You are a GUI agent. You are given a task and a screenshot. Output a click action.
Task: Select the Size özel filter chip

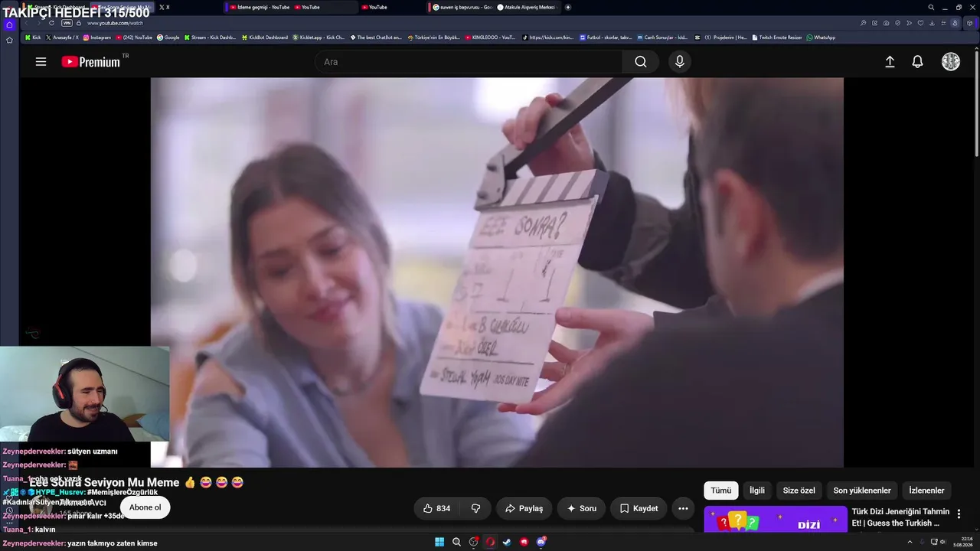click(799, 491)
